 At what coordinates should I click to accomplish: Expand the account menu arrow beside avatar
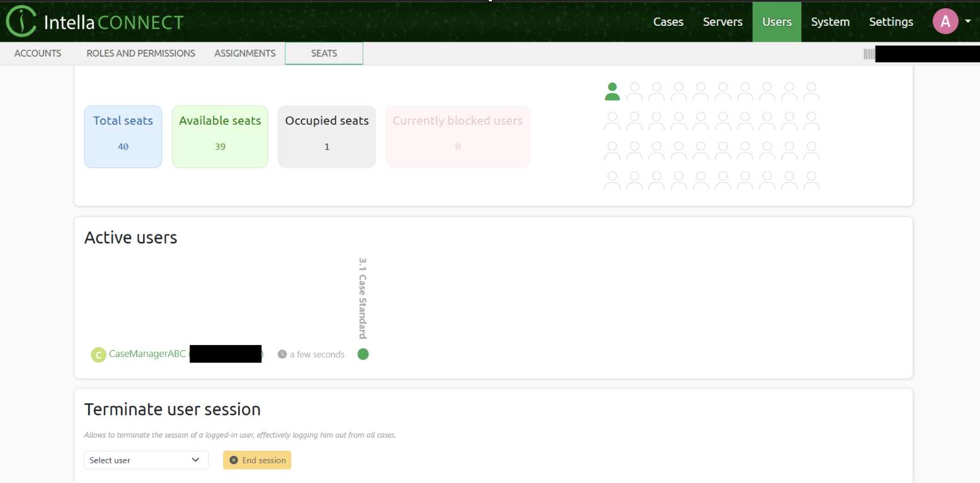tap(968, 22)
